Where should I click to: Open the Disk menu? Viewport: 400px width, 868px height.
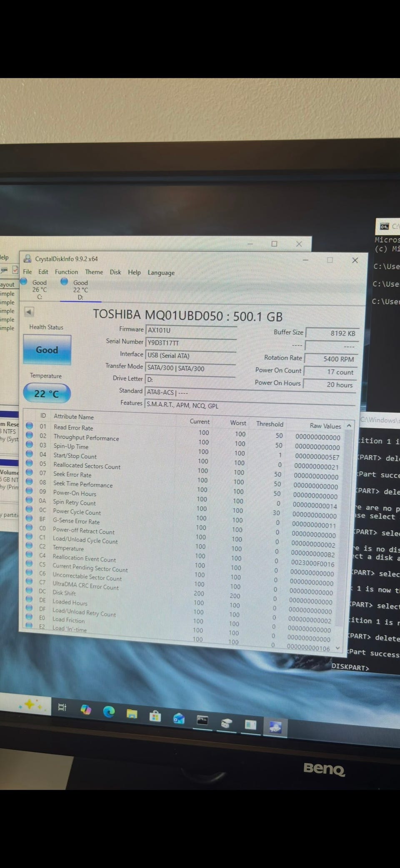point(115,272)
